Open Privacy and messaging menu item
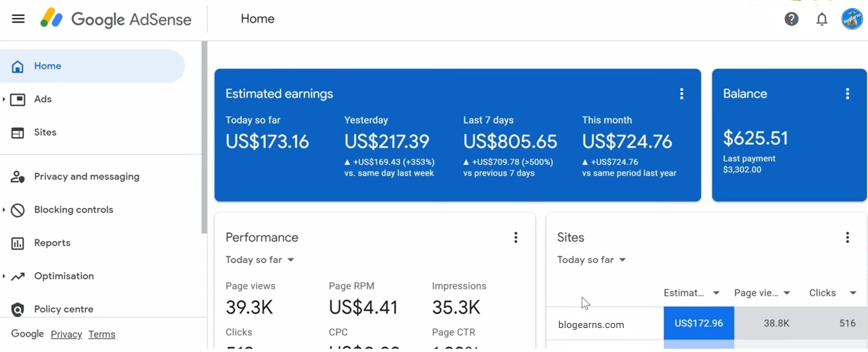Screen dimensions: 868x352 click(87, 177)
